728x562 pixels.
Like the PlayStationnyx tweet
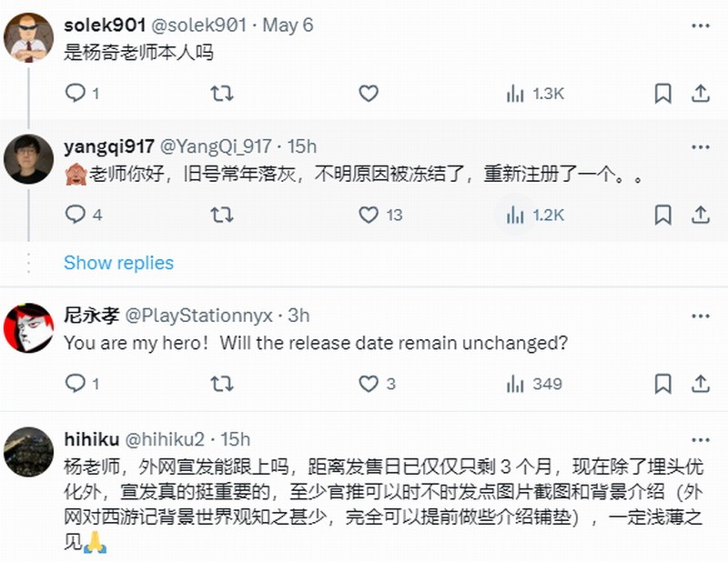[x=368, y=384]
